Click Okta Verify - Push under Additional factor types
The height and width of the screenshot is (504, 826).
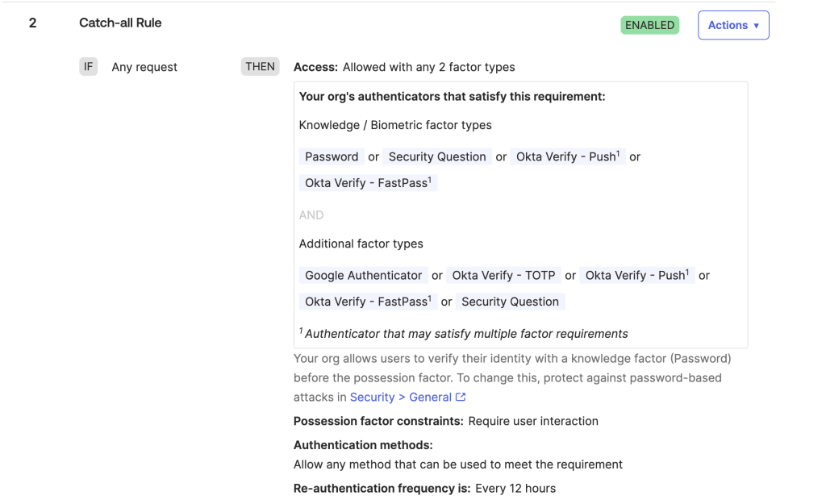click(x=636, y=275)
